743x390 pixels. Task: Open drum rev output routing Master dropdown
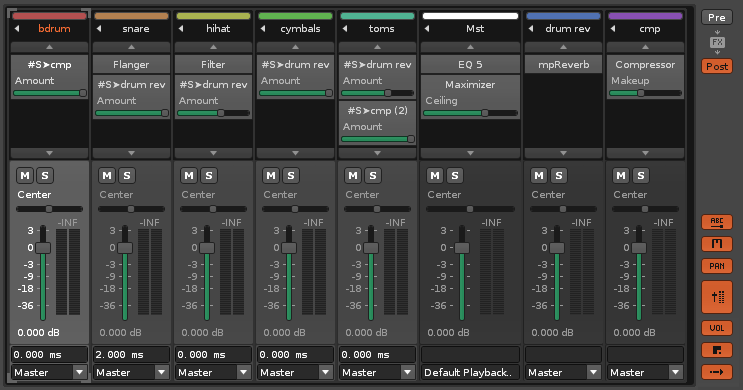click(563, 372)
